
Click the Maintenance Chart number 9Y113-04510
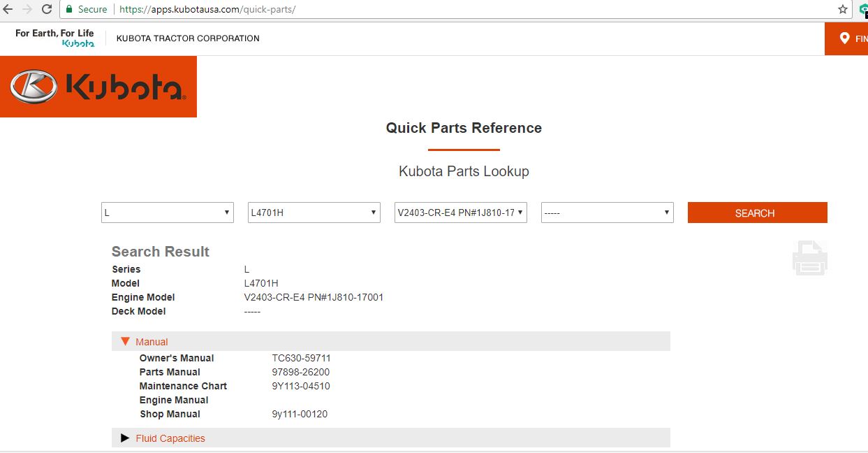pos(301,386)
